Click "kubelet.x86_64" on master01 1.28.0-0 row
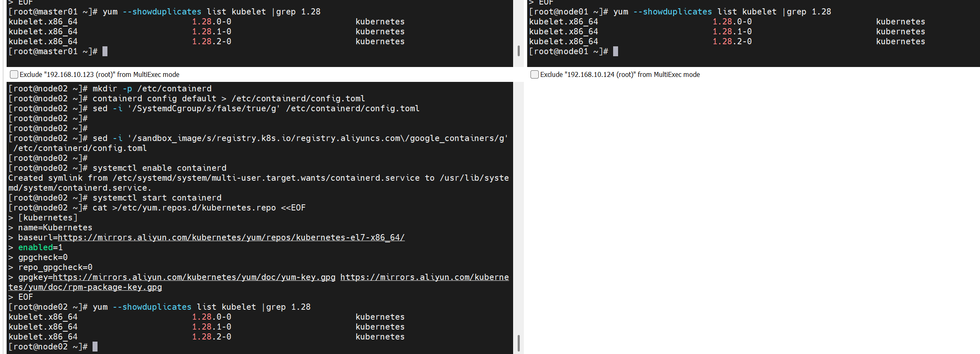This screenshot has height=354, width=980. point(43,22)
